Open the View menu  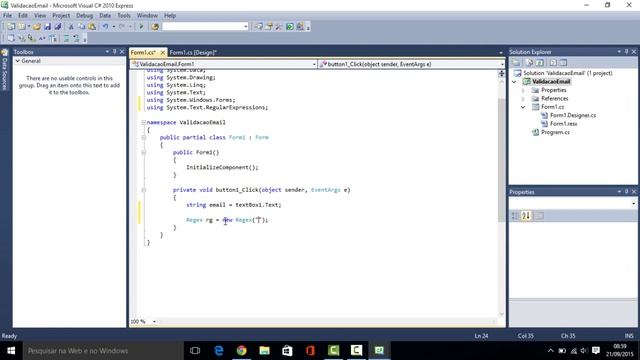tap(40, 16)
